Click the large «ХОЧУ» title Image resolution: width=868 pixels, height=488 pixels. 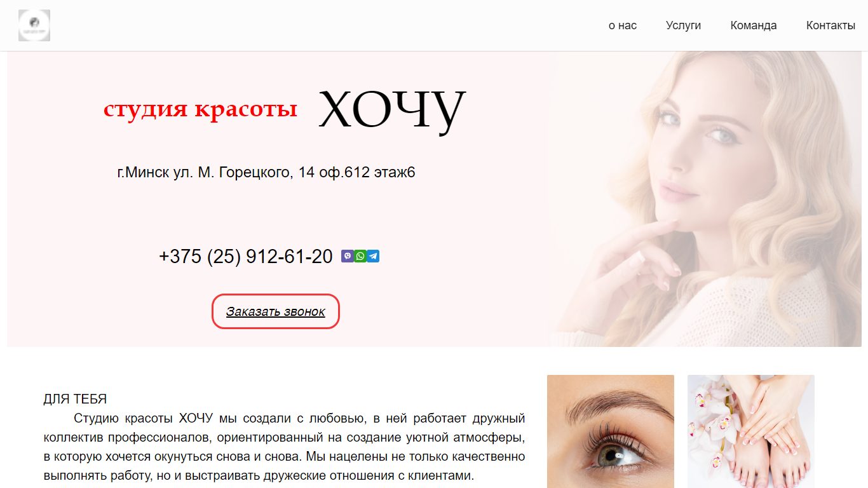tap(392, 109)
